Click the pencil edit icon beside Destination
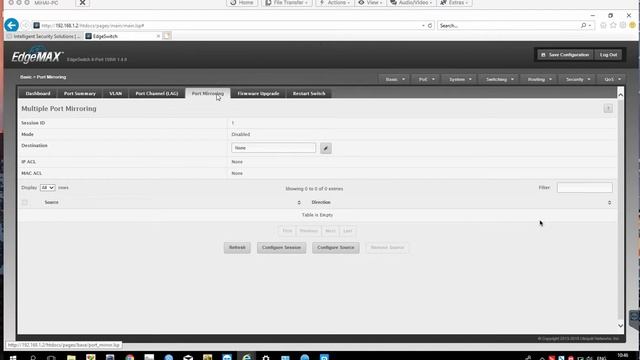640x360 pixels. (x=326, y=148)
